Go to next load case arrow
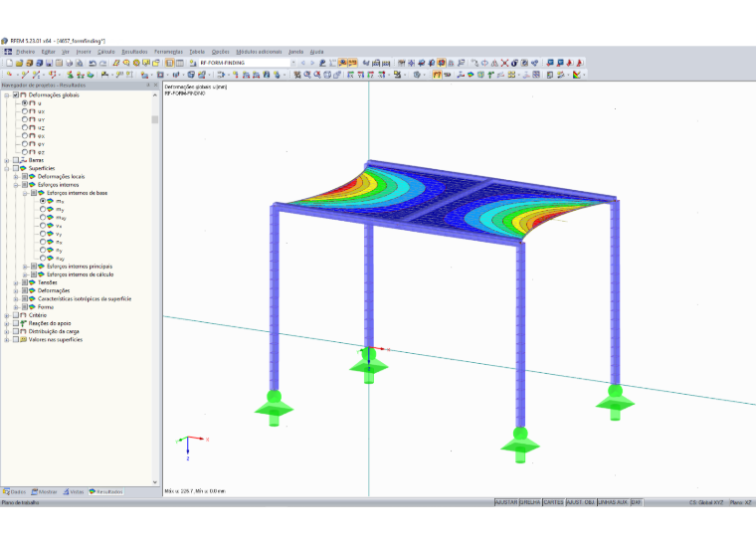 312,63
